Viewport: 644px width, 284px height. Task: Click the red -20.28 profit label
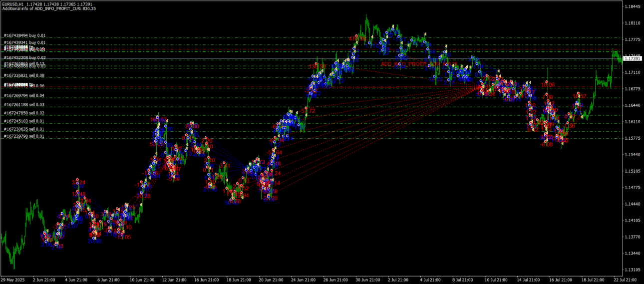tap(143, 196)
